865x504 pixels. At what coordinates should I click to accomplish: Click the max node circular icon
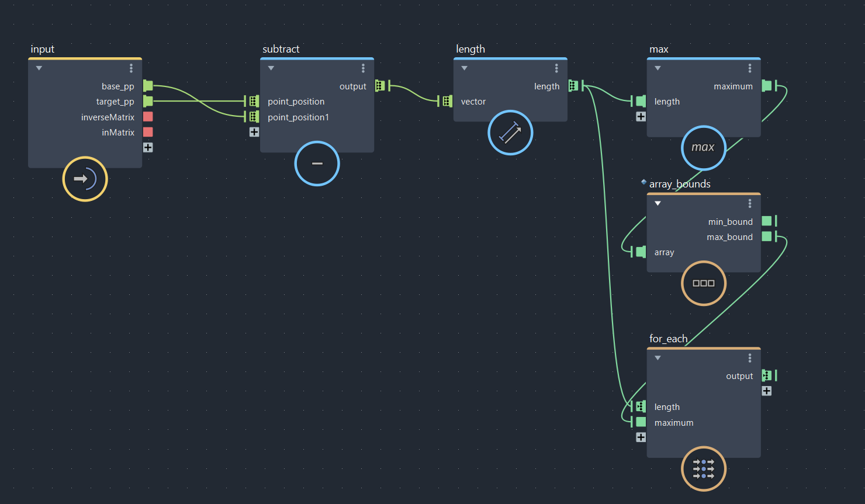pyautogui.click(x=704, y=148)
